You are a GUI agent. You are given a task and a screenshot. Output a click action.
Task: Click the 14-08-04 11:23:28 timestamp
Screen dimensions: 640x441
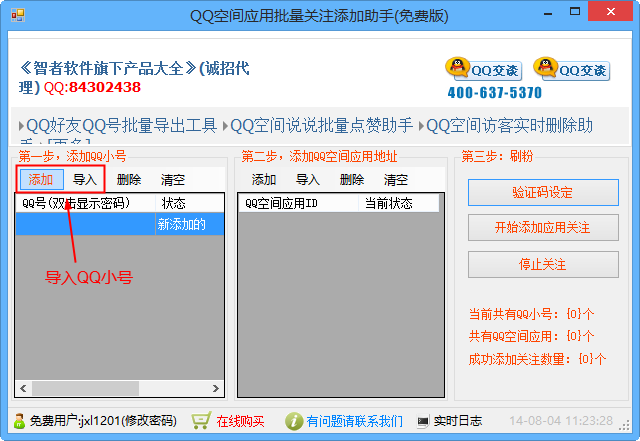561,421
